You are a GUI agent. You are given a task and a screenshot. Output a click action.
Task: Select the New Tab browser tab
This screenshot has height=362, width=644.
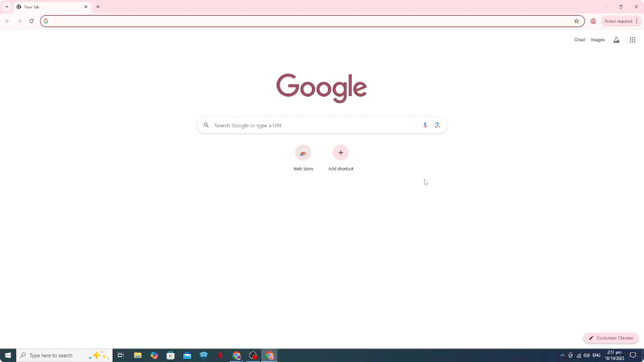[x=45, y=7]
